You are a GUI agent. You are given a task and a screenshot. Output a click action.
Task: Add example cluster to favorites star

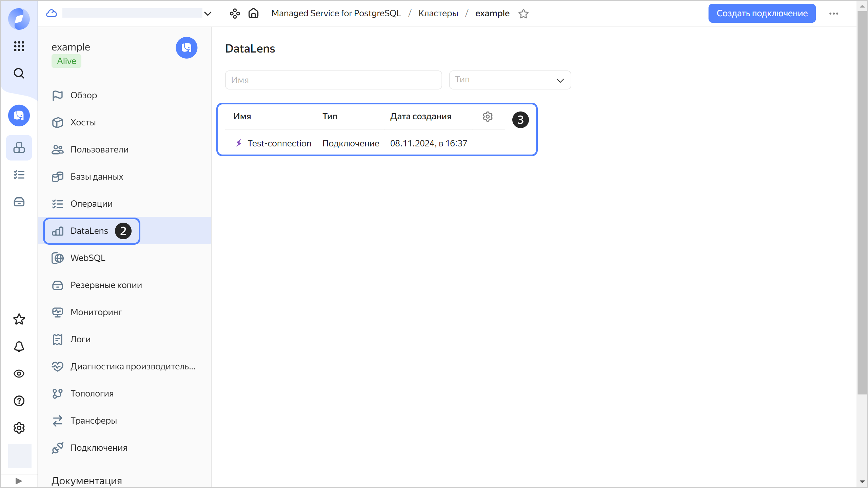pos(524,14)
